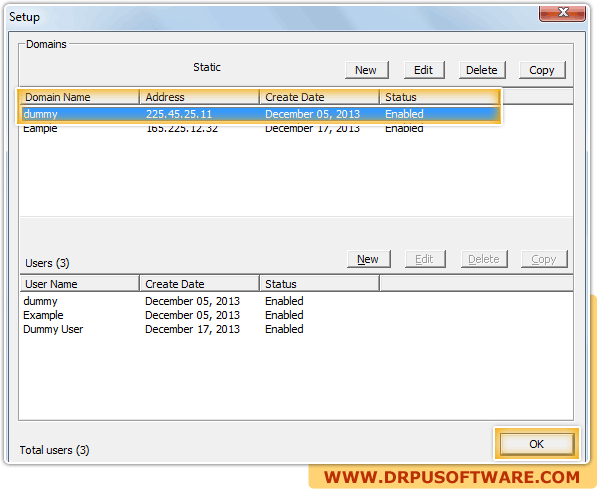Select domain with address 165.225.12.32
This screenshot has height=489, width=597.
(x=182, y=129)
